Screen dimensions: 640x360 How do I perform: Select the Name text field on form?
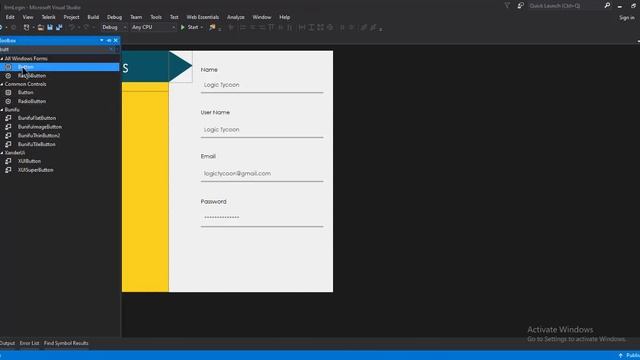pyautogui.click(x=262, y=85)
